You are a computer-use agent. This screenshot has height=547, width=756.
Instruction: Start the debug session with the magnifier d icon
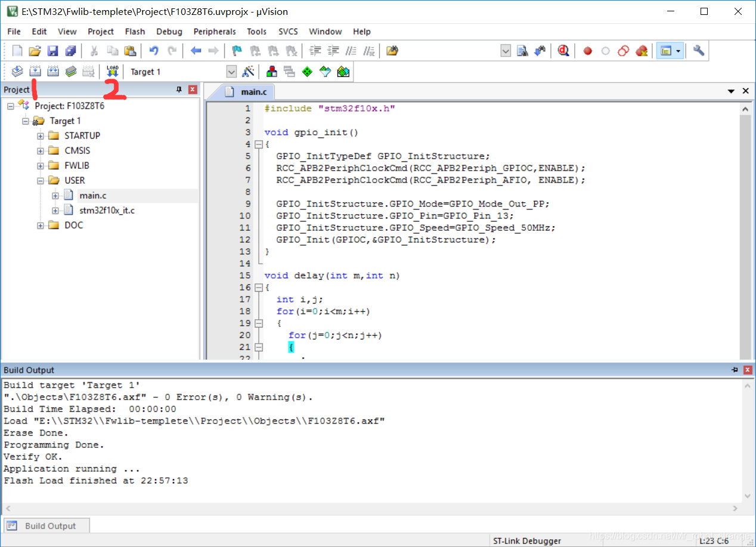click(563, 51)
